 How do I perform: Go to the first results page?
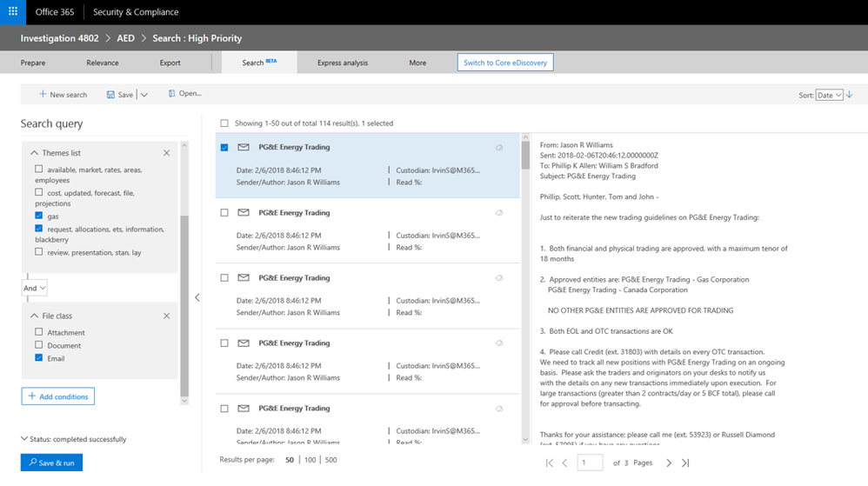coord(549,463)
